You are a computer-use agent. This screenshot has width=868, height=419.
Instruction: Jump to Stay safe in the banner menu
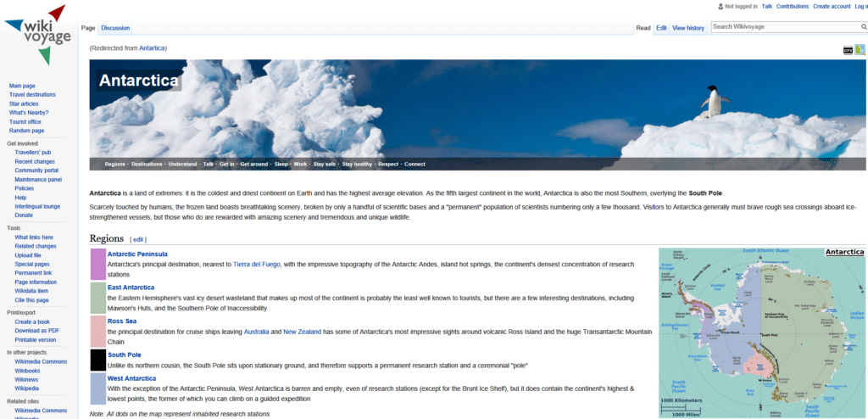[325, 164]
